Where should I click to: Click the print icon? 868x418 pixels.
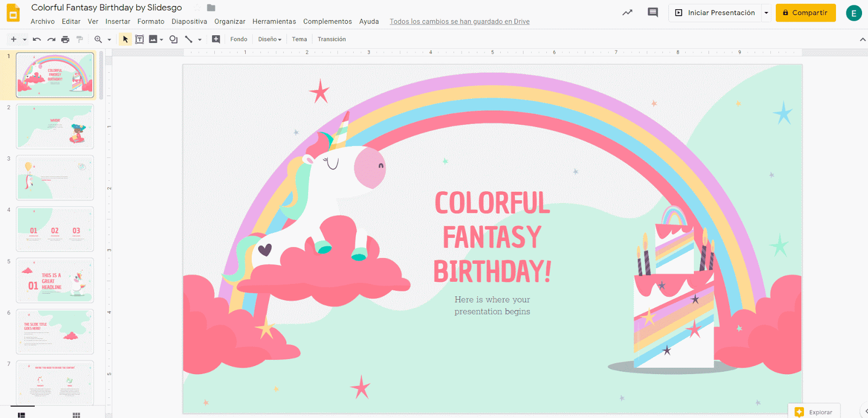(65, 39)
